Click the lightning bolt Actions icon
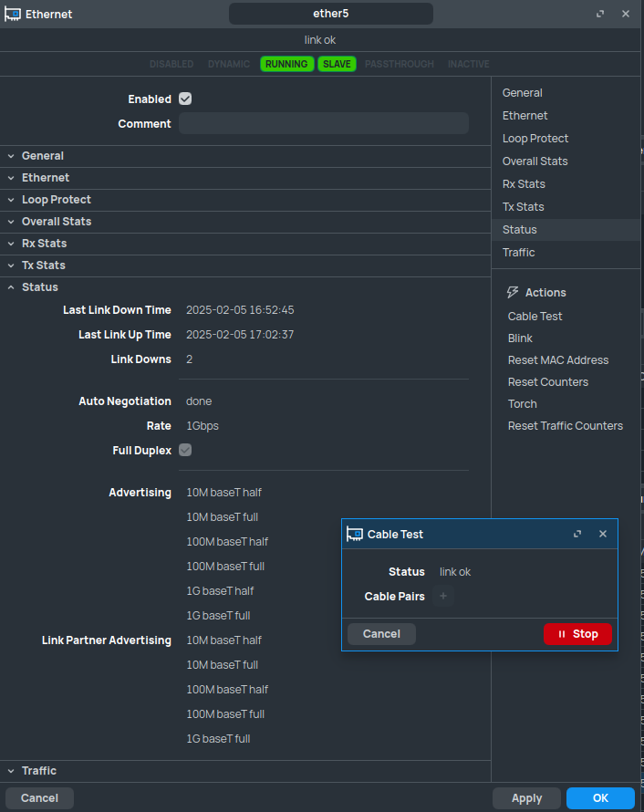 [x=512, y=293]
